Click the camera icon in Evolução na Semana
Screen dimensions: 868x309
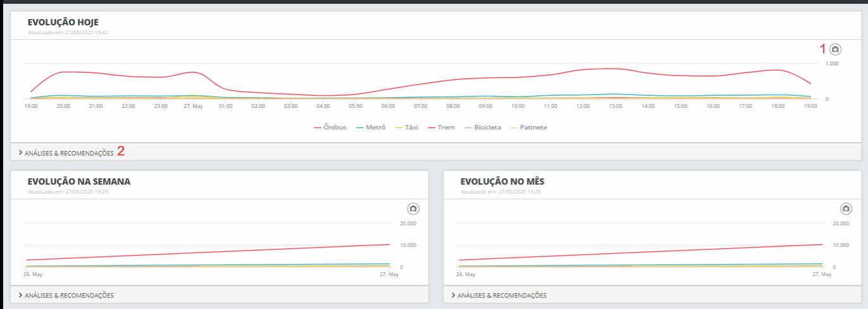(413, 209)
